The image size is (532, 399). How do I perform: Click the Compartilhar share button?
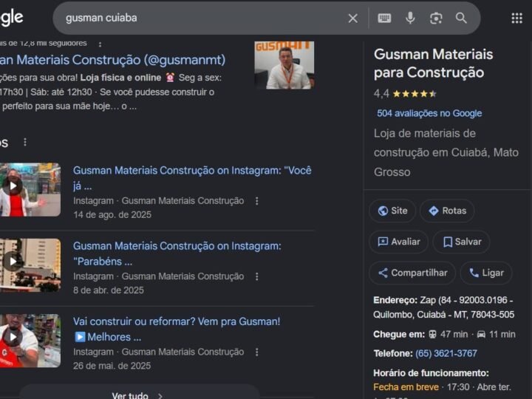pos(412,273)
